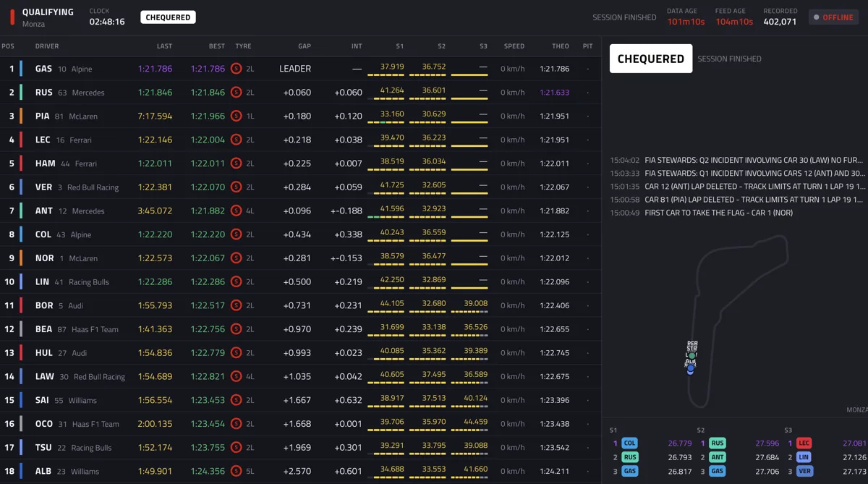This screenshot has height=484, width=868.
Task: Click the CHEQUERED flag badge in header
Action: click(168, 17)
